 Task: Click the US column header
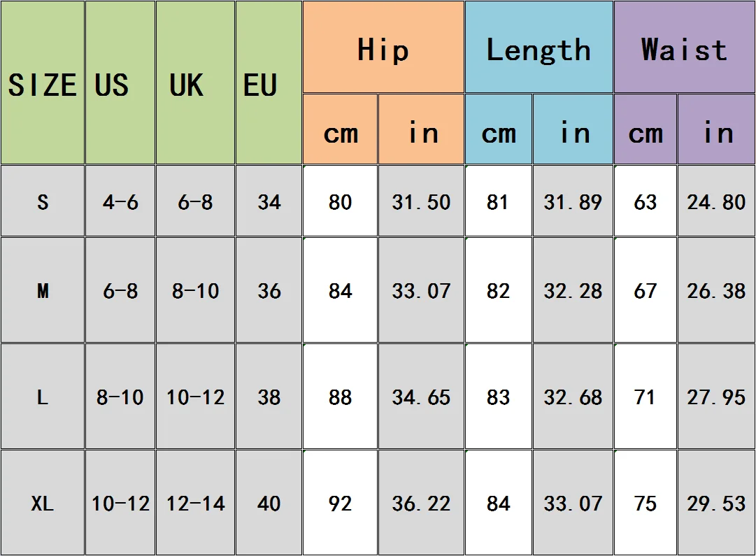[120, 83]
